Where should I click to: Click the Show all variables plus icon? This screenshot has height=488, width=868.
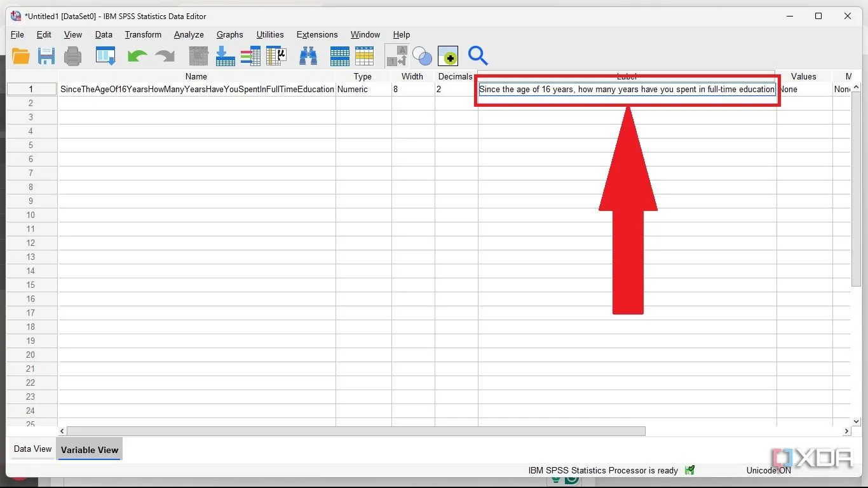(x=448, y=56)
